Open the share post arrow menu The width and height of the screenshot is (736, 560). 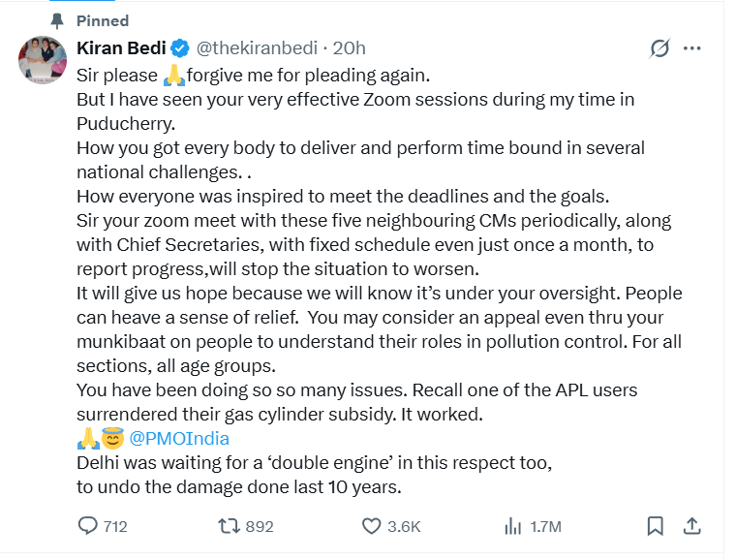(691, 526)
